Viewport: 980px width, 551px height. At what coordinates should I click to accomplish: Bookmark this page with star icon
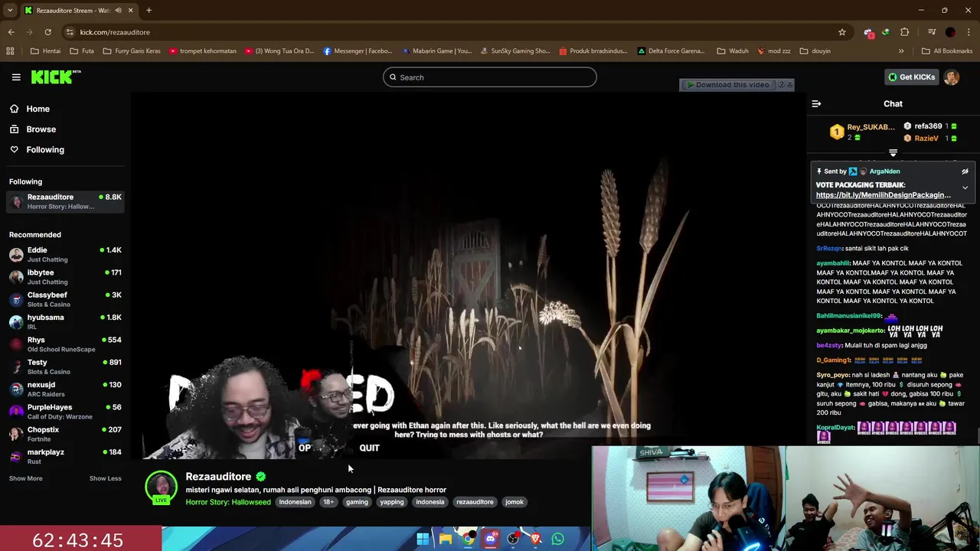click(x=842, y=32)
